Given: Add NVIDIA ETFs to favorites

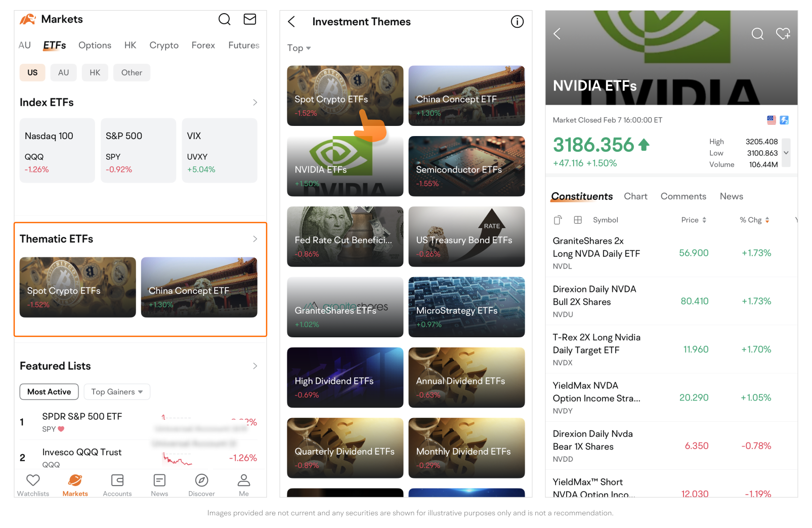Looking at the screenshot, I should (783, 34).
